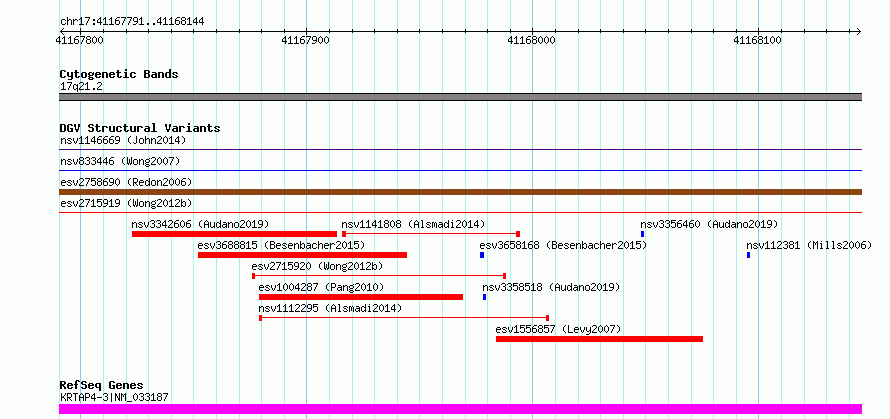
Task: Select the nsv833446 (Wong2007) variant label
Action: [x=120, y=161]
